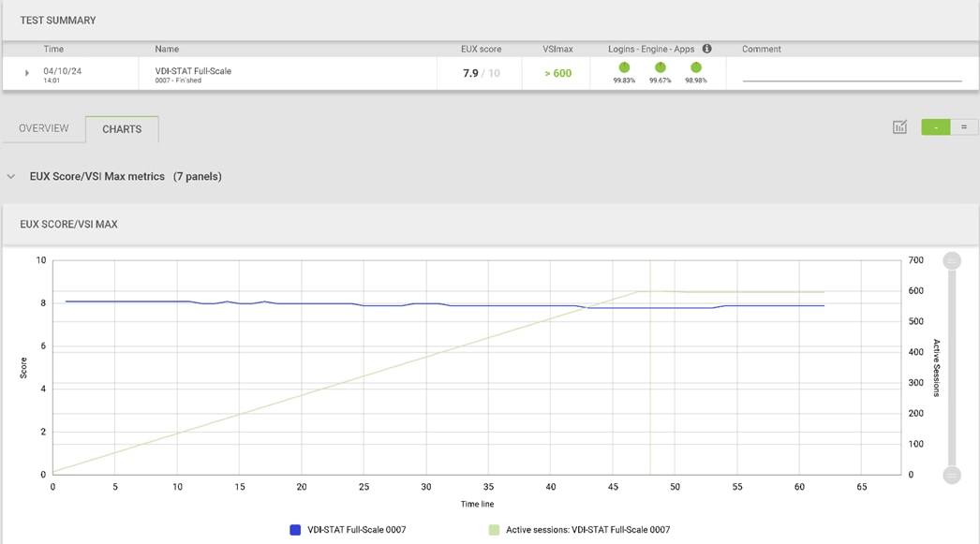Click the green Active sessions legend swatch

494,530
